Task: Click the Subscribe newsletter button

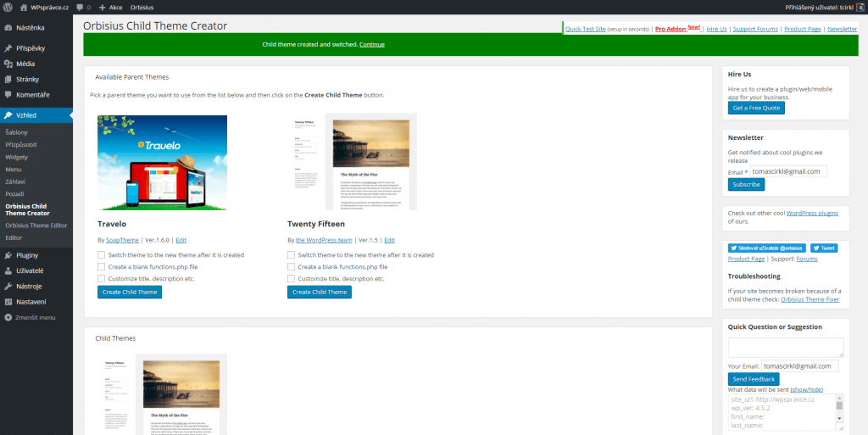Action: click(746, 184)
